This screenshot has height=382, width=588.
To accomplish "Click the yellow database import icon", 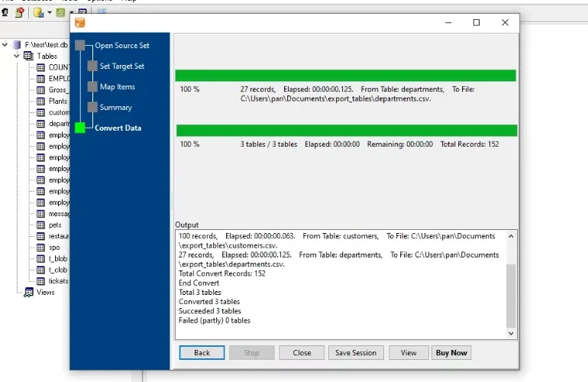I will 39,12.
